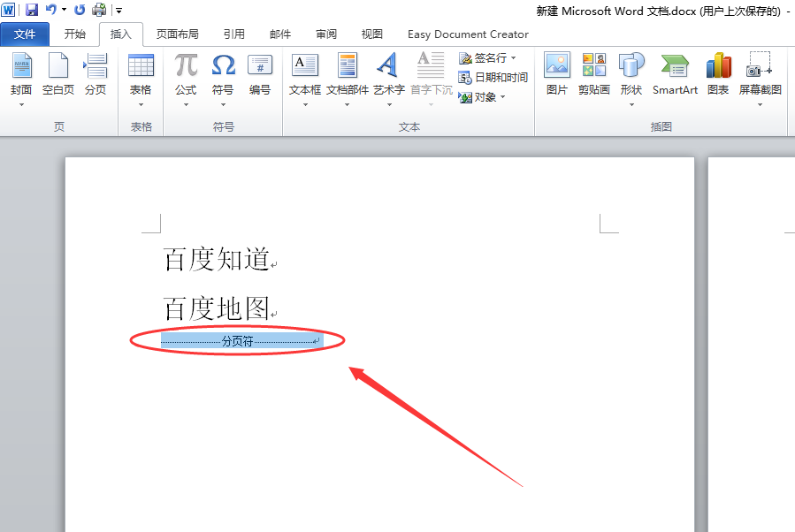Open 文档部件 quick parts icon
The image size is (795, 532).
348,66
